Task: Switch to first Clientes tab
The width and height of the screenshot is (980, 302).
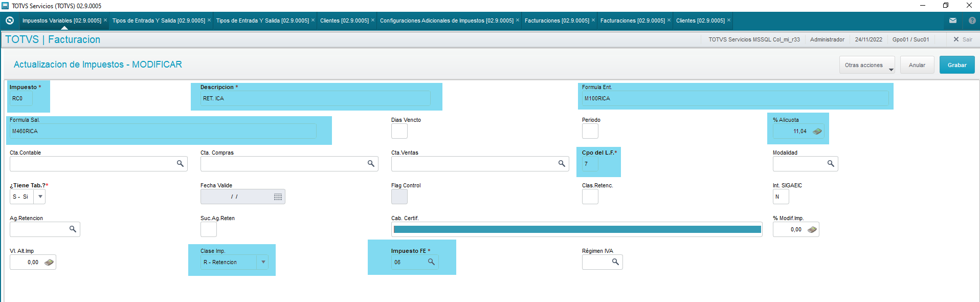Action: coord(344,20)
